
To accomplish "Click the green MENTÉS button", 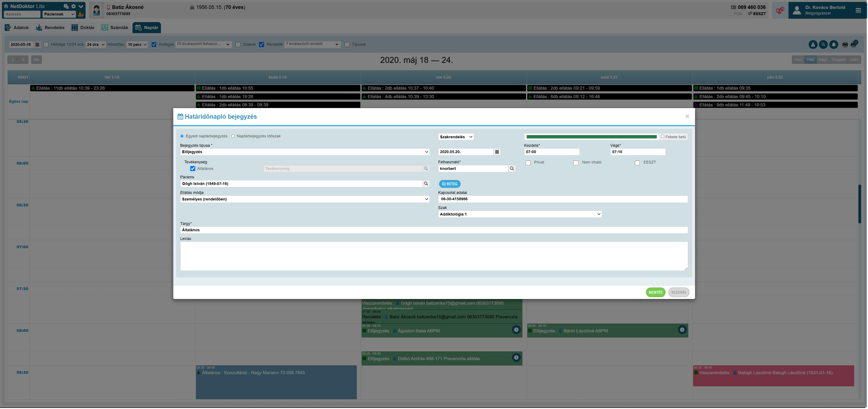I will (655, 293).
